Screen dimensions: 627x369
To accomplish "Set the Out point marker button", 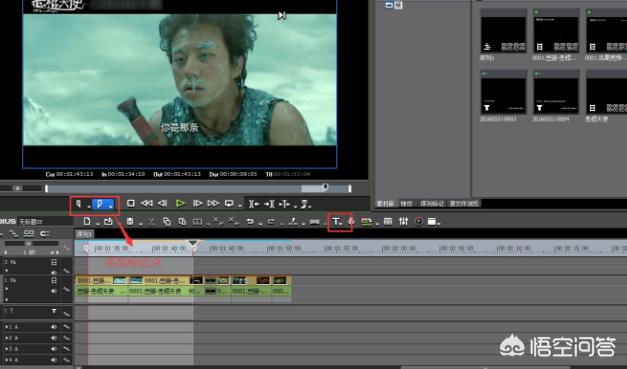I will 100,204.
